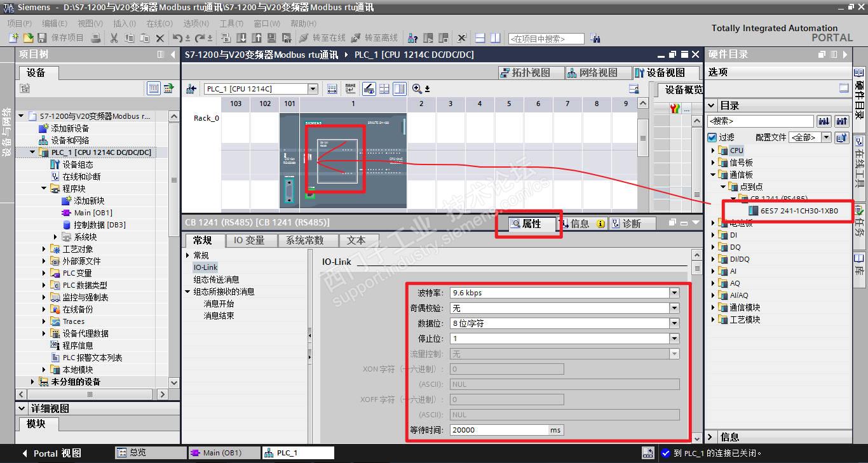The width and height of the screenshot is (868, 463).
Task: Expand the 通信模块 folder in catalog
Action: (x=713, y=307)
